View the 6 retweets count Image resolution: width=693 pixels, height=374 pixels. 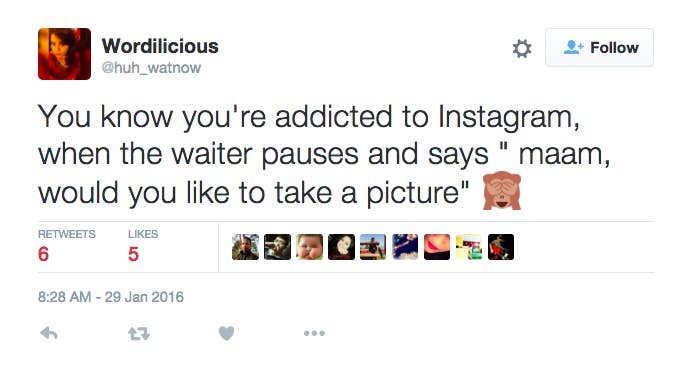[43, 254]
